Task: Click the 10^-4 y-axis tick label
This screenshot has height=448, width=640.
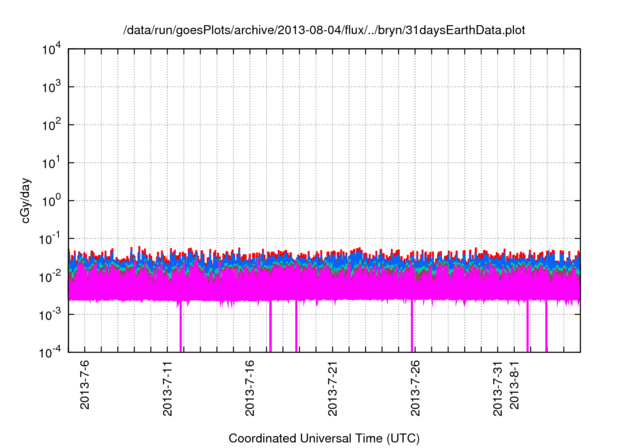Action: point(50,352)
